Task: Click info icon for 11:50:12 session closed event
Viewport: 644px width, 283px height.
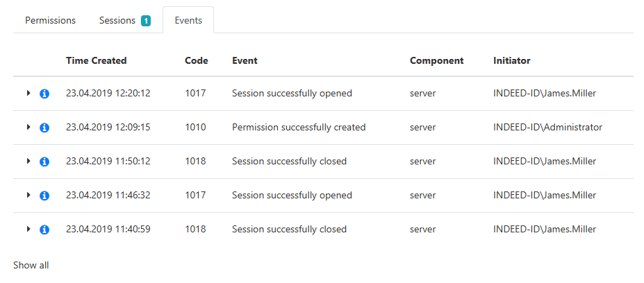Action: (44, 162)
